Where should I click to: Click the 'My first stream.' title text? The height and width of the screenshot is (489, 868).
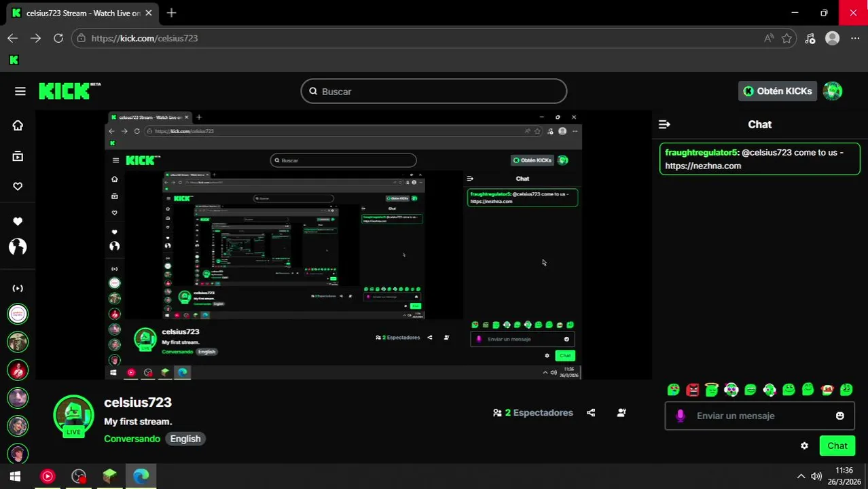coord(138,422)
